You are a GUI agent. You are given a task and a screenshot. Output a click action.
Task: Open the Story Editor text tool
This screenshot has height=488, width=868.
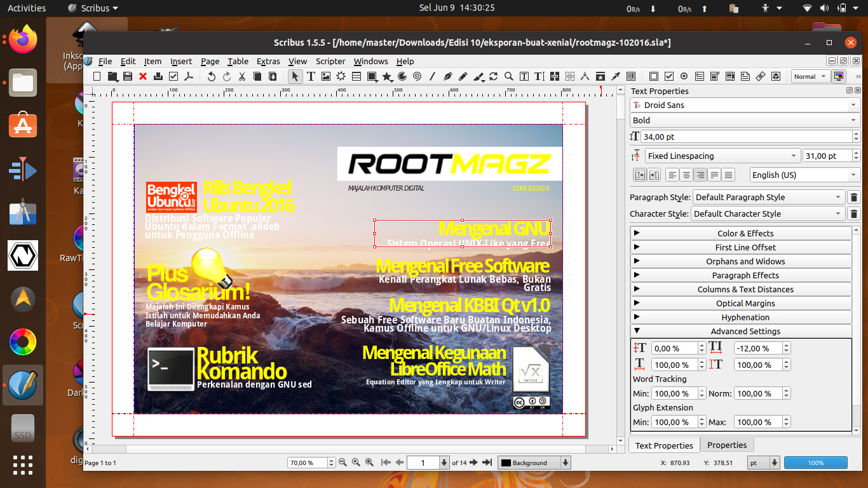click(x=539, y=76)
